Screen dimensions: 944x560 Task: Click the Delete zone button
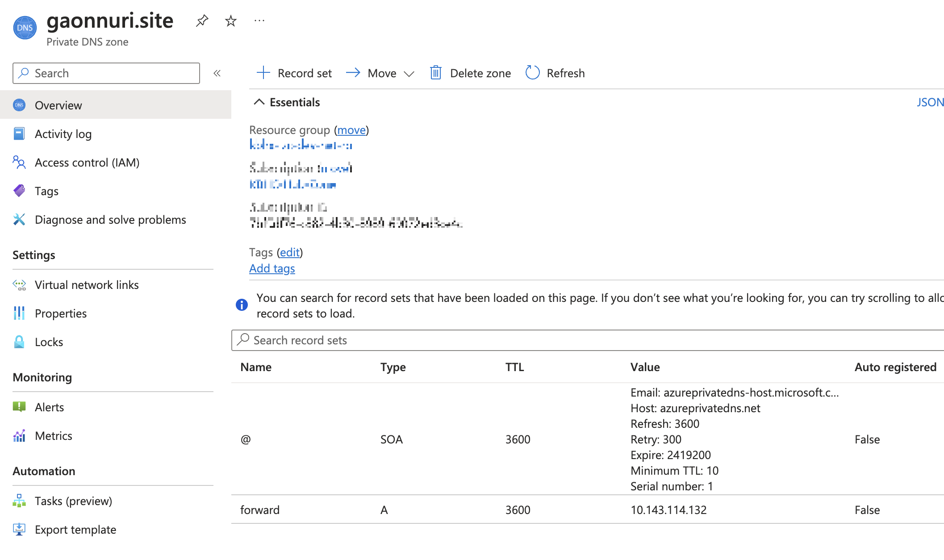pyautogui.click(x=470, y=73)
